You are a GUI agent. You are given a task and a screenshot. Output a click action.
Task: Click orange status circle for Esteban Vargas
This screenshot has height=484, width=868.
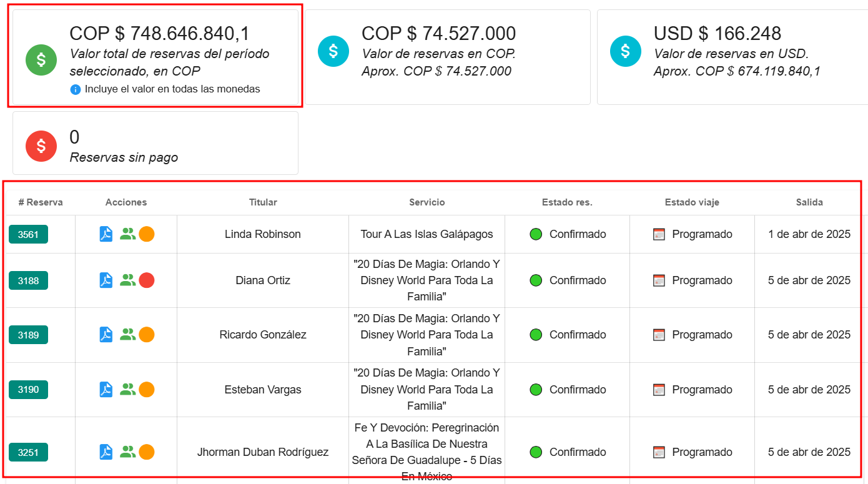tap(147, 390)
